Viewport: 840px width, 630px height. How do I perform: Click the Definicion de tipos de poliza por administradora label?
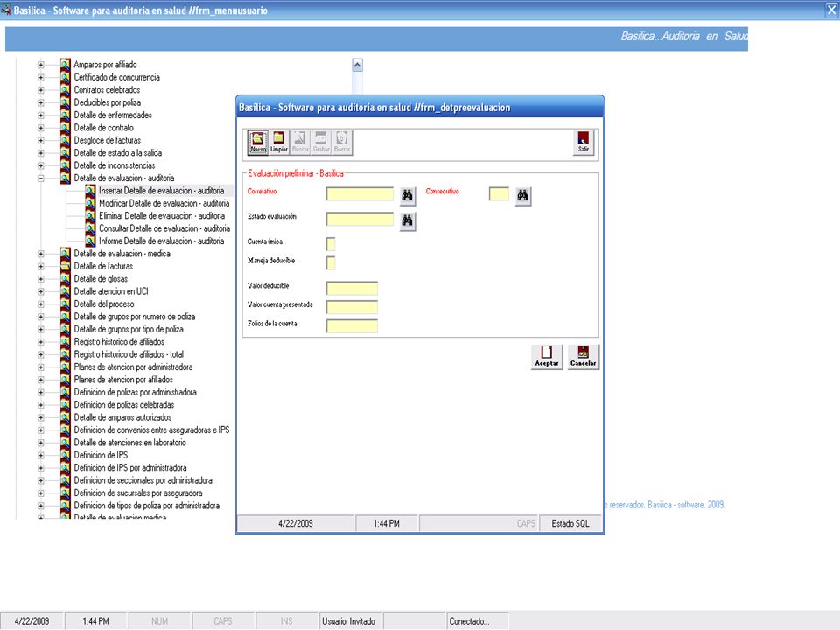coord(147,506)
